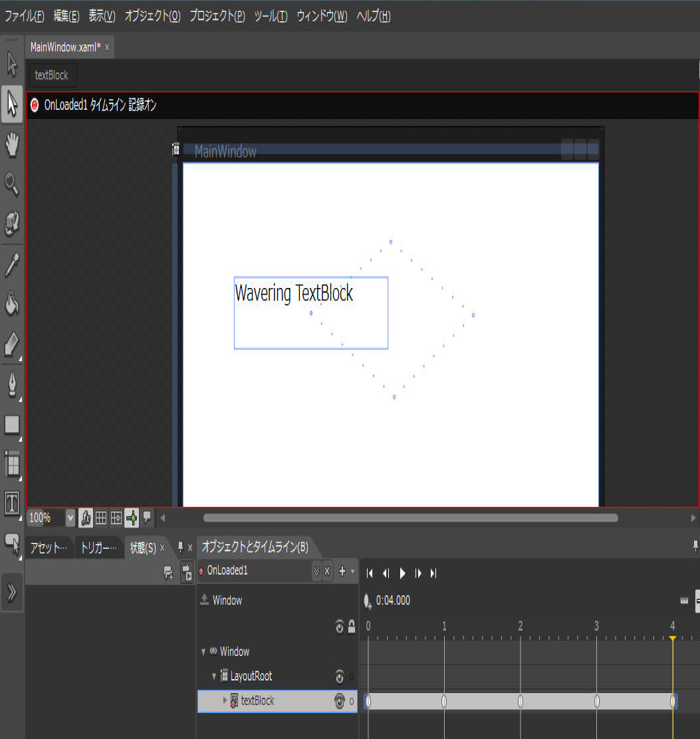Select the TextBlock text tool
This screenshot has width=700, height=739.
[12, 503]
